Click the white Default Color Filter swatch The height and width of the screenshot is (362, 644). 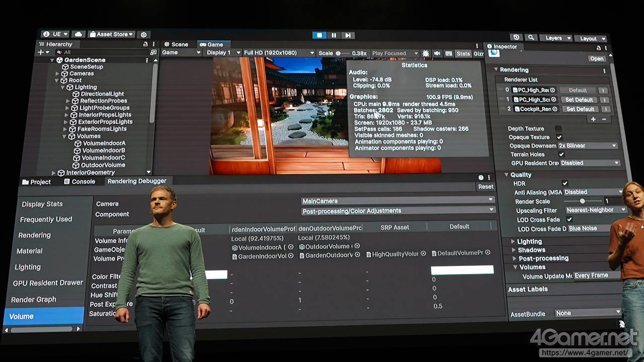(462, 270)
